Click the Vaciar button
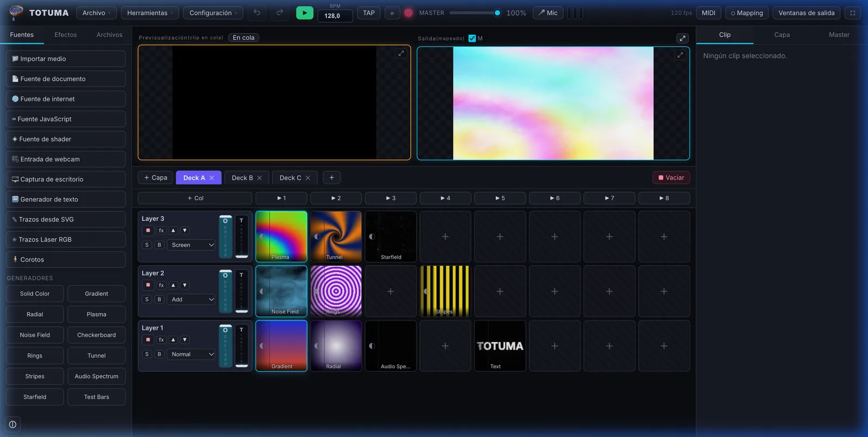The width and height of the screenshot is (868, 437). pos(671,178)
